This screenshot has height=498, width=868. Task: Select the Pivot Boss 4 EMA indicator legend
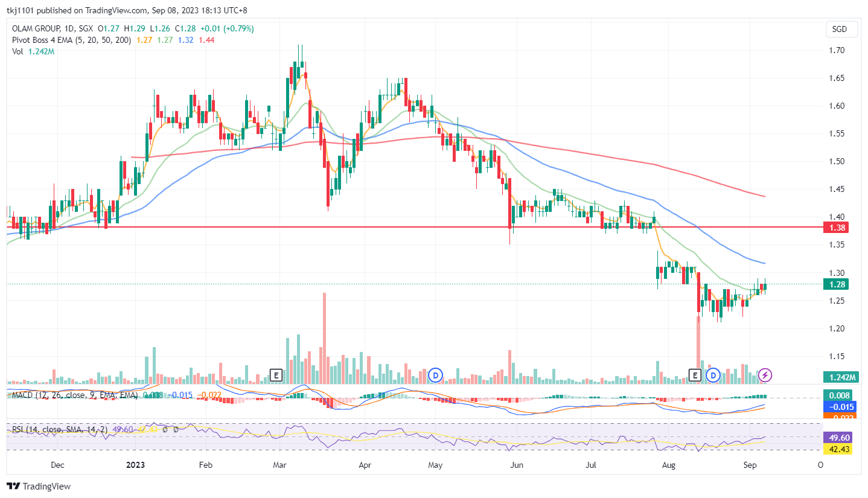coord(71,40)
